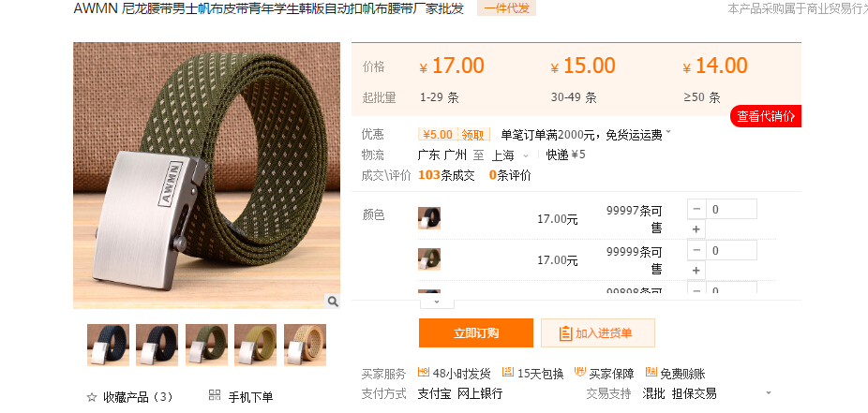Click the 买家保障 service icon
Viewport: 868px width, 413px height.
[x=580, y=372]
